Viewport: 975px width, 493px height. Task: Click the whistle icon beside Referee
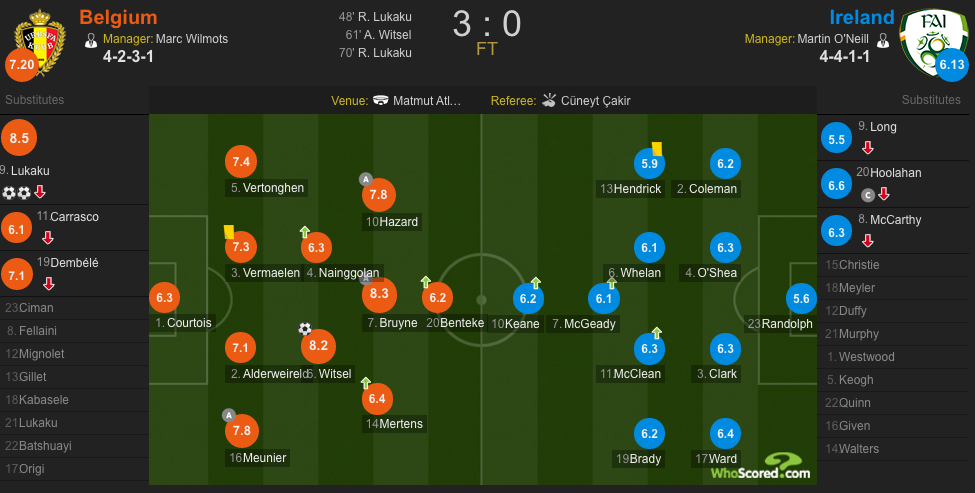[549, 100]
